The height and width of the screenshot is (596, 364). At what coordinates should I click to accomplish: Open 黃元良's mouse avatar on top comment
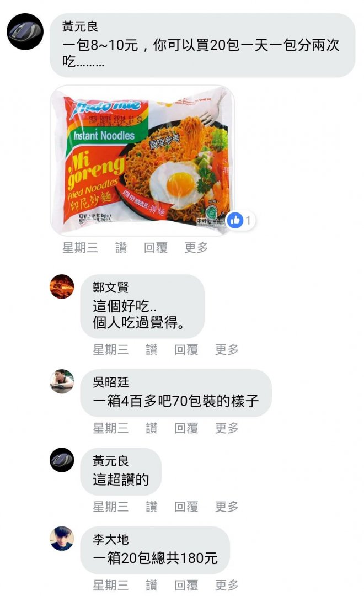25,31
